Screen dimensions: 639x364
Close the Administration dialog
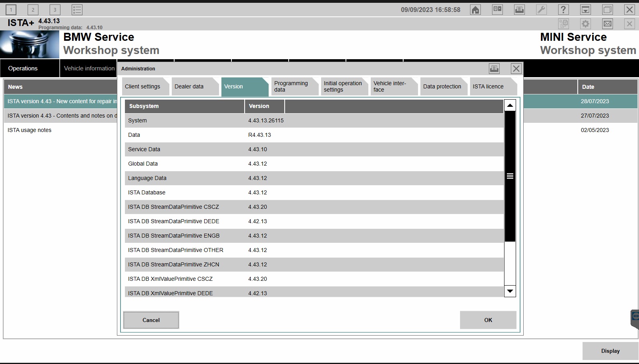(x=516, y=68)
